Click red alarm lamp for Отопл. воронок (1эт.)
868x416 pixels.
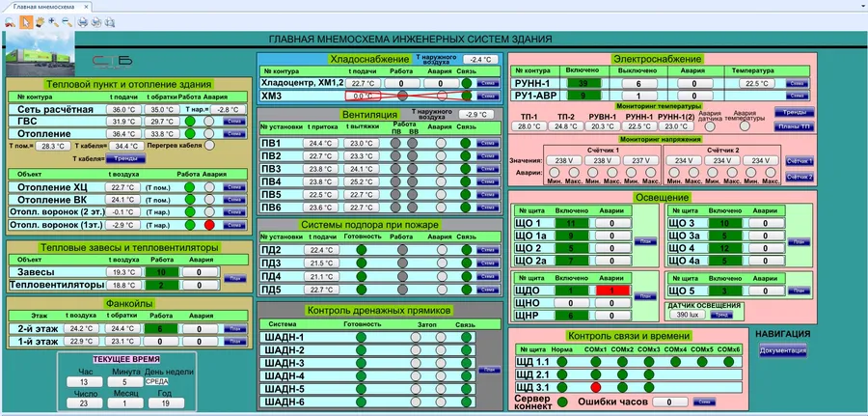(208, 225)
